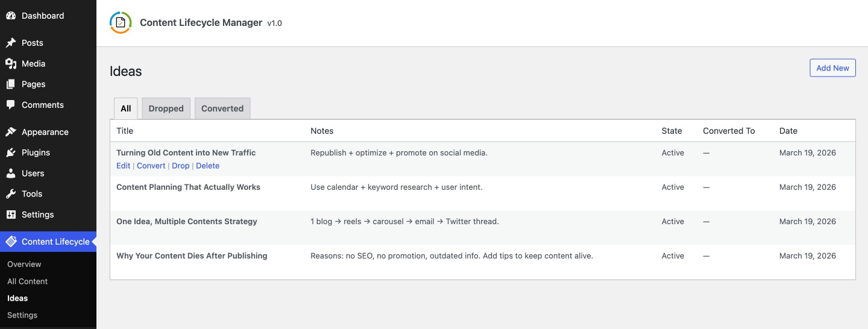Click the Dashboard gauge icon
This screenshot has width=868, height=329.
[x=11, y=16]
